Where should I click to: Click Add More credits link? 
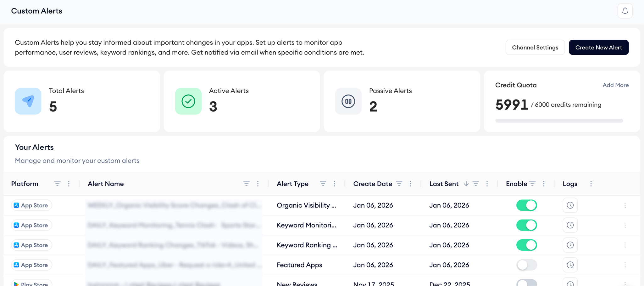(615, 85)
